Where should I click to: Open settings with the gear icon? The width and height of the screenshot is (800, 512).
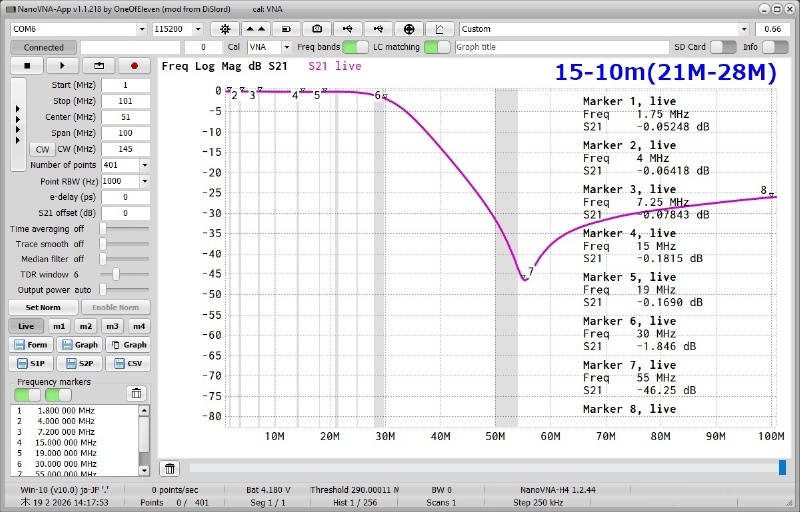point(224,29)
